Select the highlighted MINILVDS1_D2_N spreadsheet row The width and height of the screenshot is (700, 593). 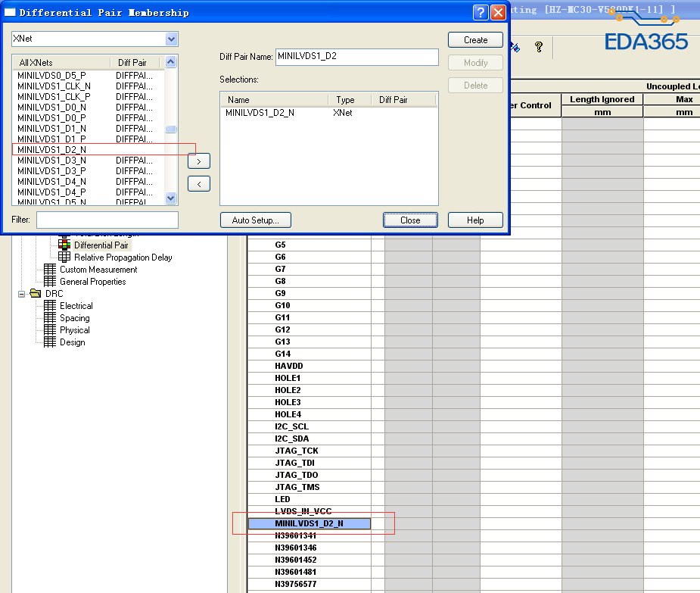310,523
